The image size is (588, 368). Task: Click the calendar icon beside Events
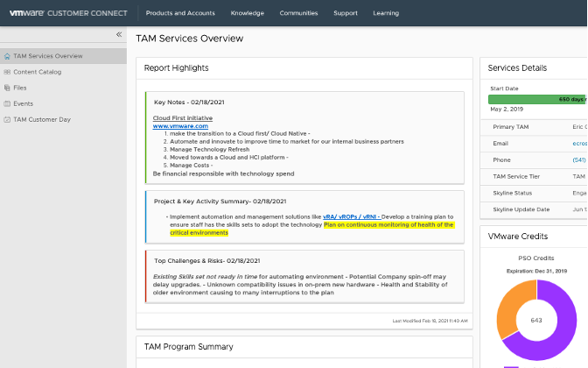(x=7, y=103)
